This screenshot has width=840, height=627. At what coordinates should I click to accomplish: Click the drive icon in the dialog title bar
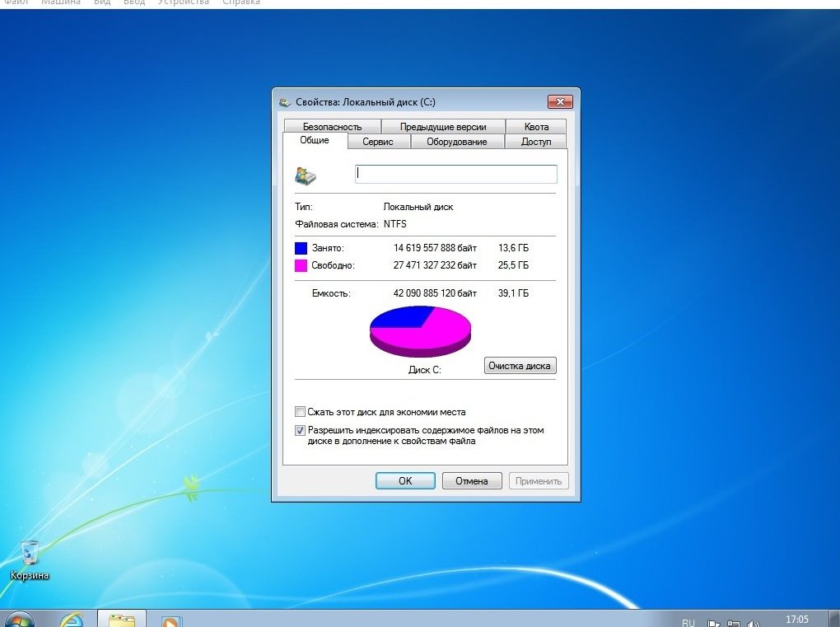(285, 102)
